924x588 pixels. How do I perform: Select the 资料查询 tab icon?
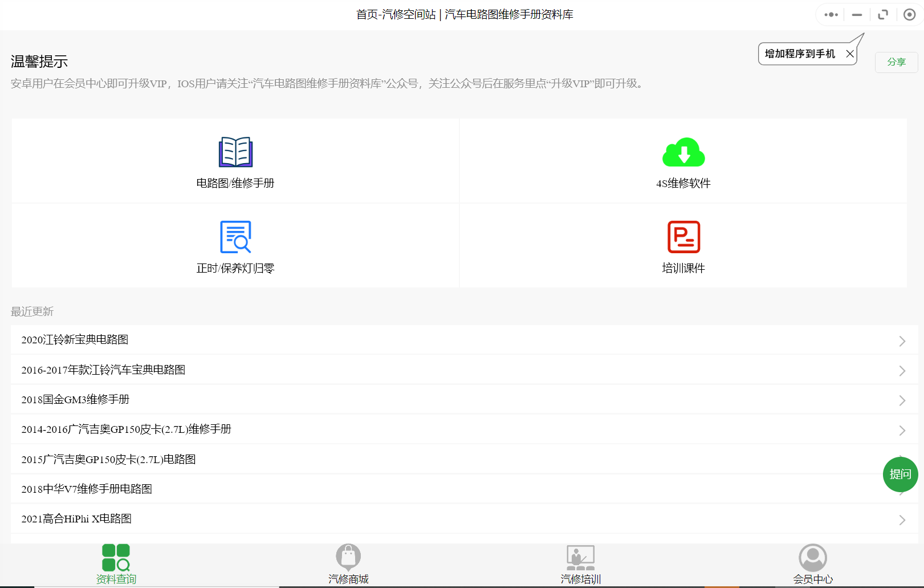tap(116, 557)
